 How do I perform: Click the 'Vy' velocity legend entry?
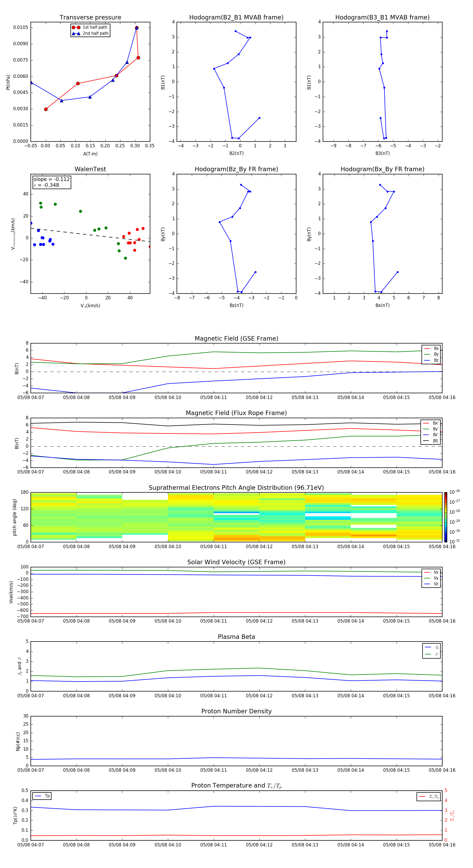[431, 578]
